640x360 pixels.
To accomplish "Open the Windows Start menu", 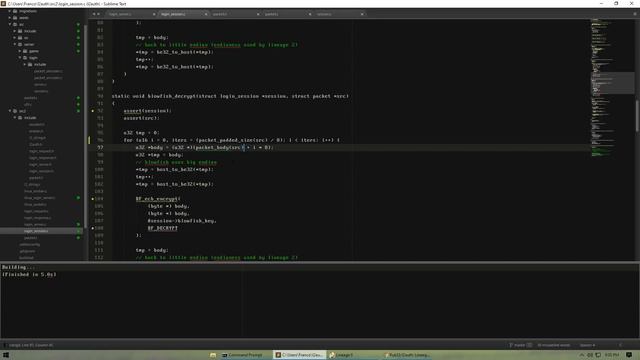I will [6, 355].
